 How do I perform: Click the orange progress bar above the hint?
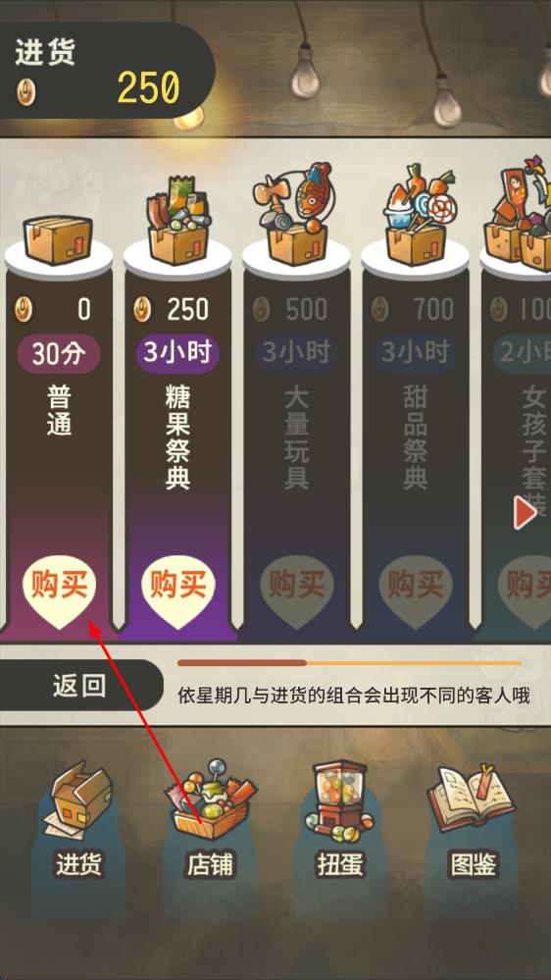coord(349,662)
